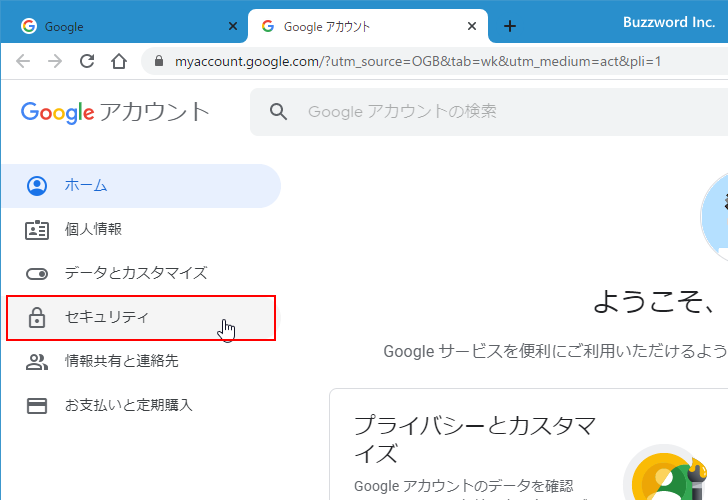Focus the Google アカウントの検索 field
The height and width of the screenshot is (500, 728).
pos(489,112)
